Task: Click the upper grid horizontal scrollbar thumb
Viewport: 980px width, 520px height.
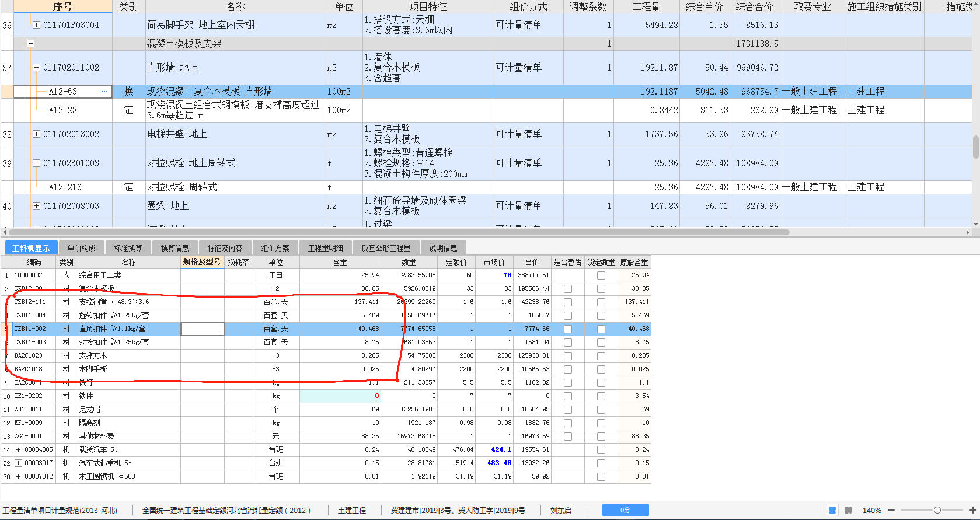Action: point(399,232)
